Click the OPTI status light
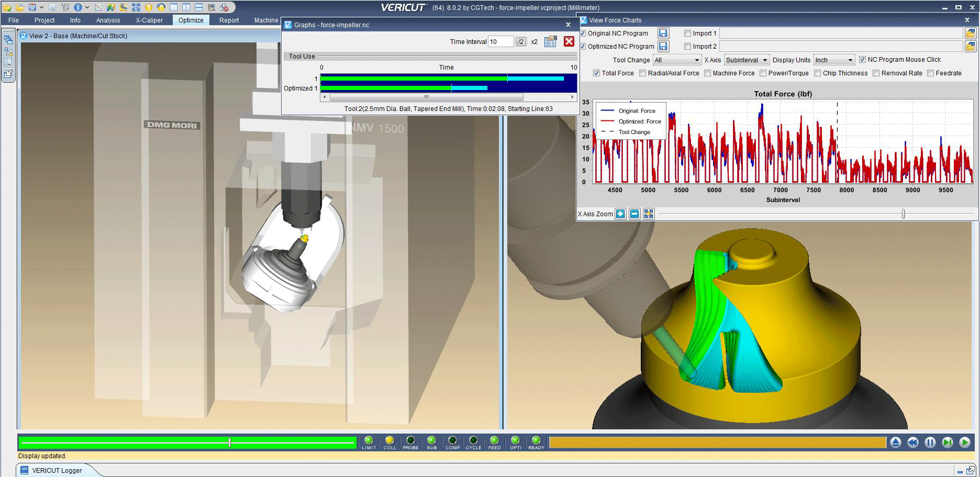 tap(515, 440)
